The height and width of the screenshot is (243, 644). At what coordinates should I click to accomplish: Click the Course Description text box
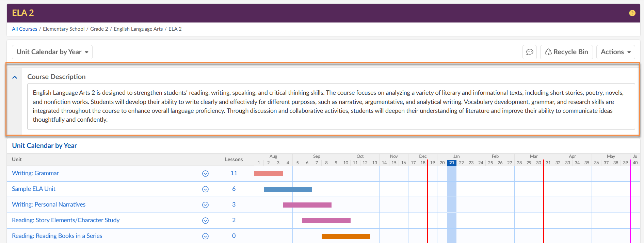click(x=331, y=106)
